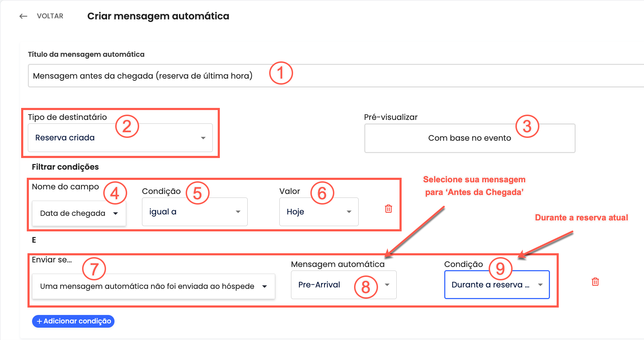
Task: Click the plus icon in Adicionar condição
Action: point(39,321)
